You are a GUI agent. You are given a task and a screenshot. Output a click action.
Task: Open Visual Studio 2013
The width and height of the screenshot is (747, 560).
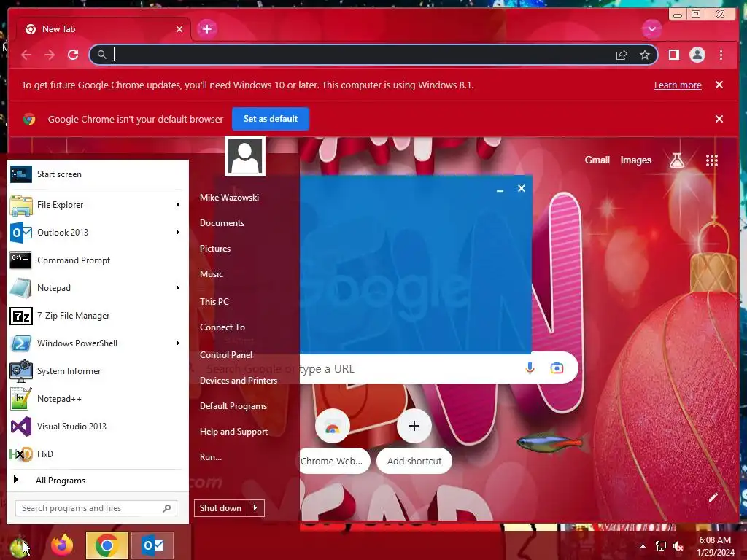click(97, 426)
